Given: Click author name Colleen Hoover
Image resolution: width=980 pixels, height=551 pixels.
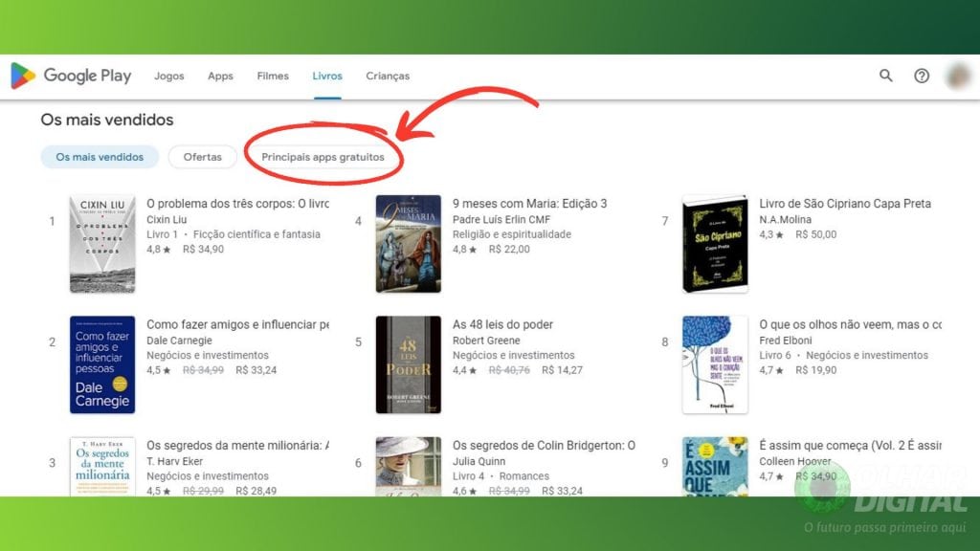Looking at the screenshot, I should (795, 462).
